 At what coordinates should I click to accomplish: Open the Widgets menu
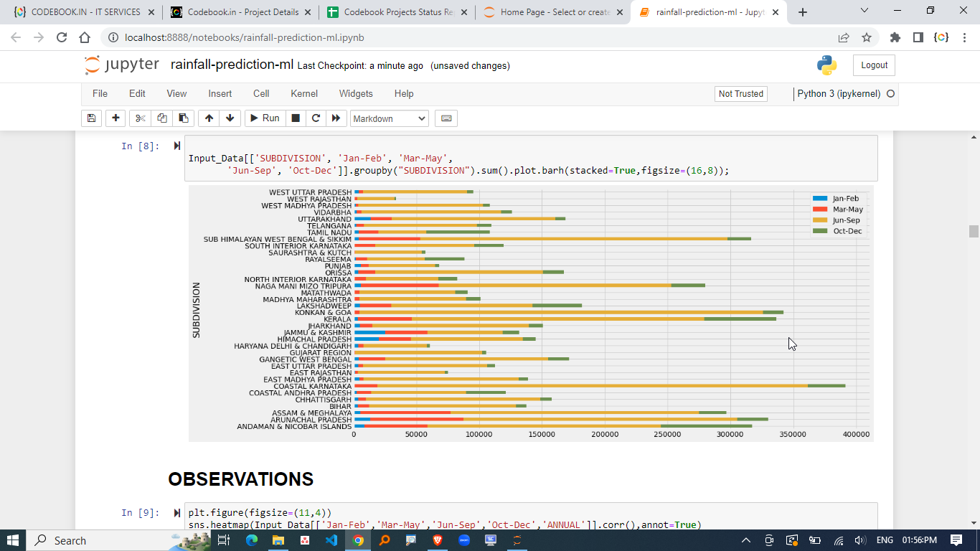pyautogui.click(x=356, y=93)
